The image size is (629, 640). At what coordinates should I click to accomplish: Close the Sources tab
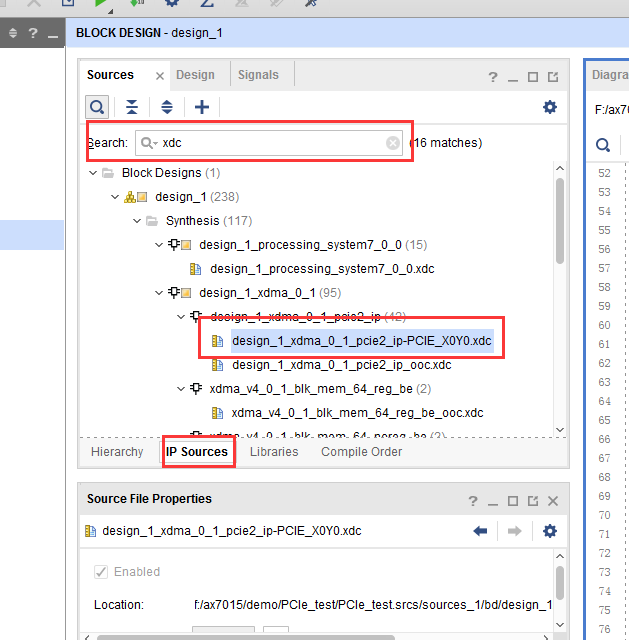[160, 76]
